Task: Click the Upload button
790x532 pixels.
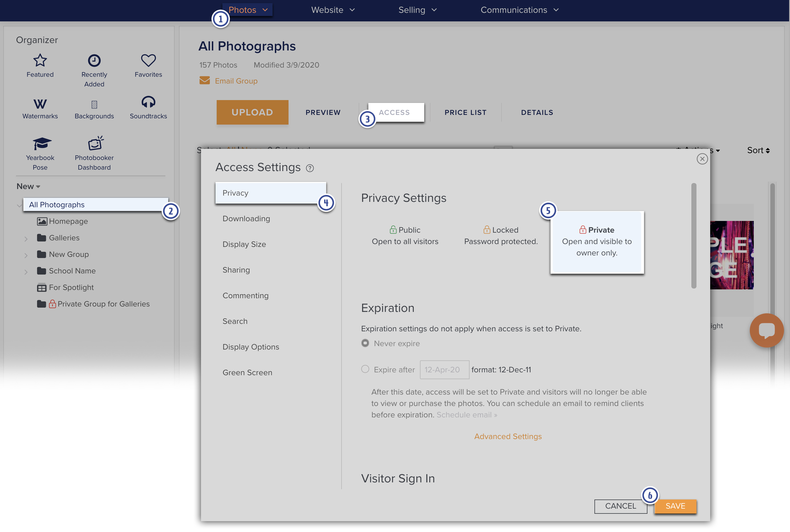Action: (x=252, y=112)
